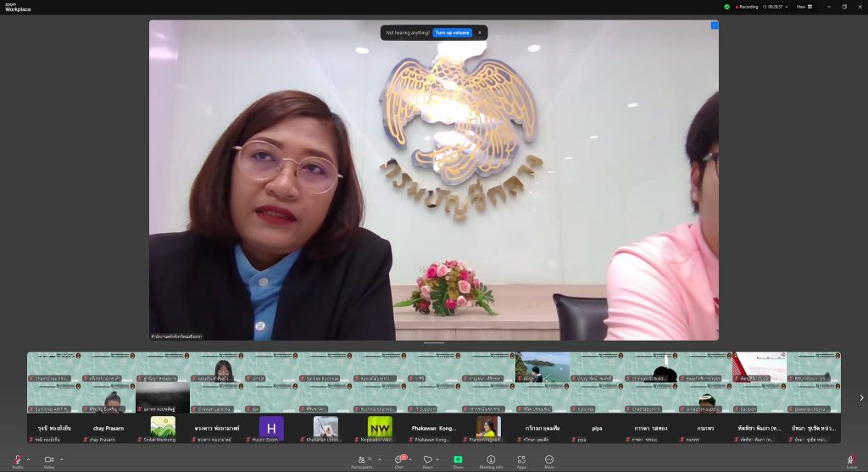
Task: Unmute microphone with the Audio button
Action: pyautogui.click(x=17, y=462)
